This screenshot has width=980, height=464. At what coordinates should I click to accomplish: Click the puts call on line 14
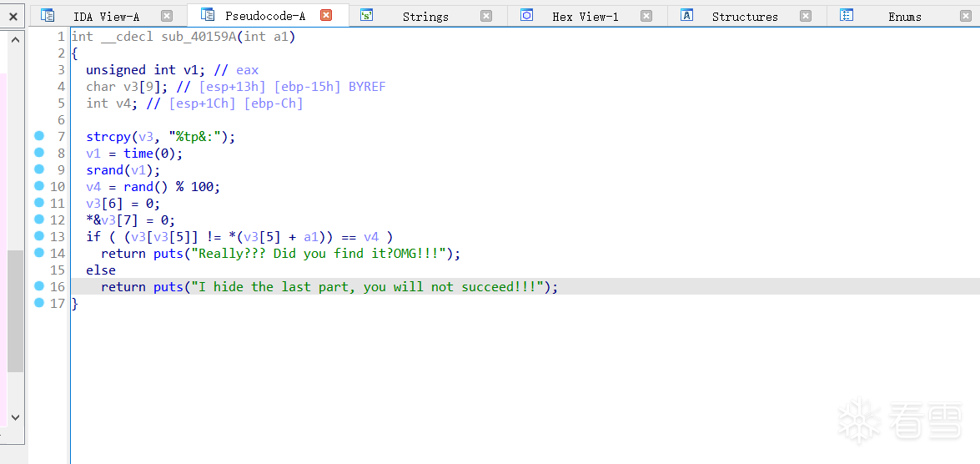pos(168,253)
